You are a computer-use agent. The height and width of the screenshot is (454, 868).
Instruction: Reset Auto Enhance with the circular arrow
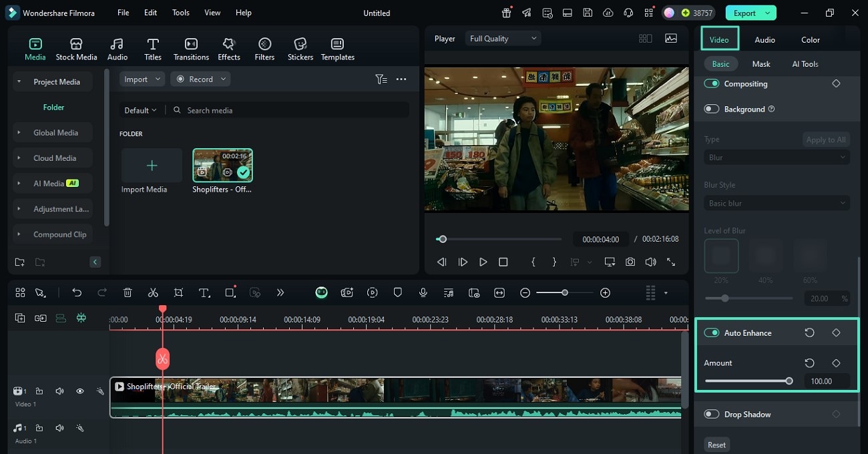point(809,332)
